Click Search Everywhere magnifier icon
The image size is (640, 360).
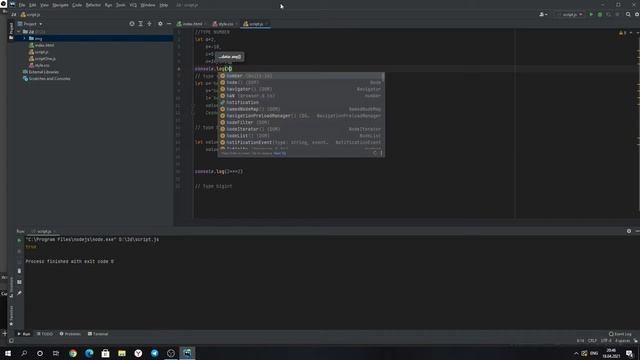[x=628, y=14]
